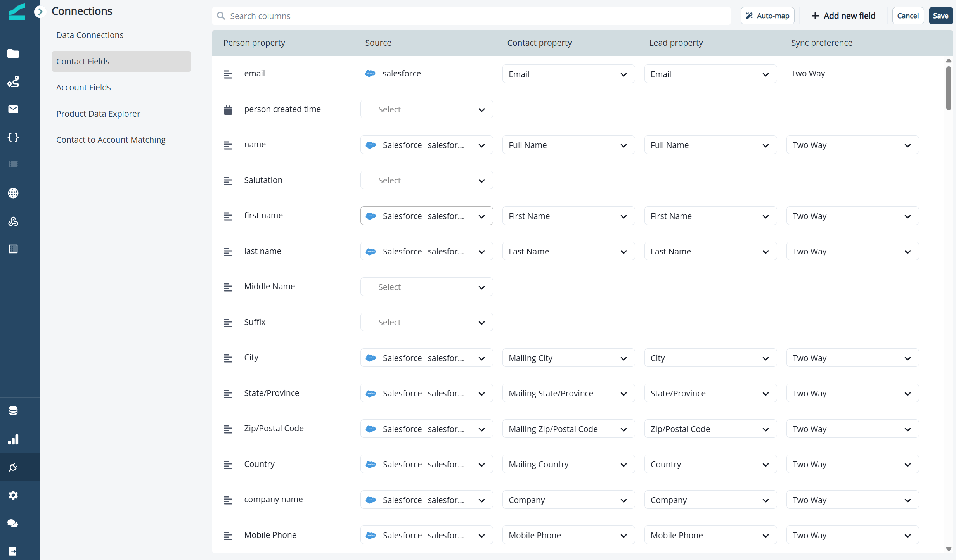Open First Name contact property dropdown
The width and height of the screenshot is (956, 560).
(568, 216)
